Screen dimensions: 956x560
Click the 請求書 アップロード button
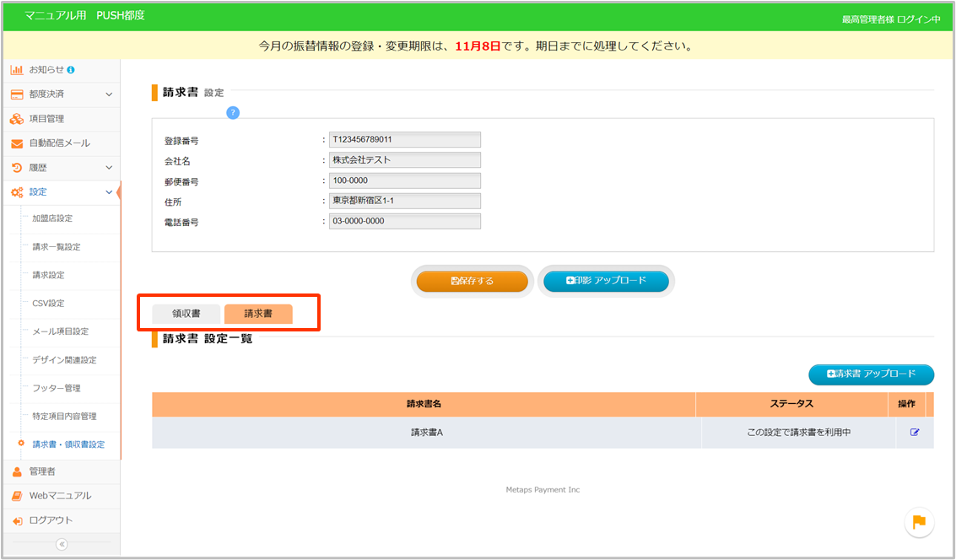click(x=871, y=374)
